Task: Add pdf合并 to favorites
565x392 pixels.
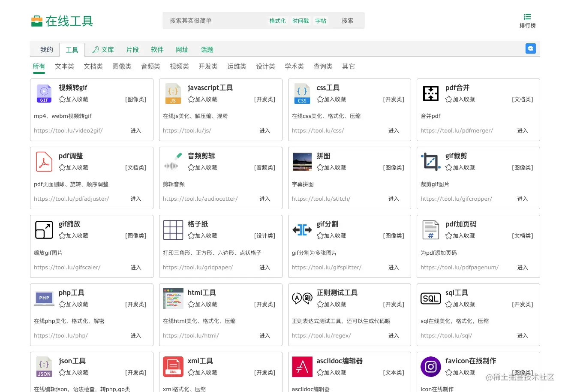Action: pyautogui.click(x=460, y=100)
